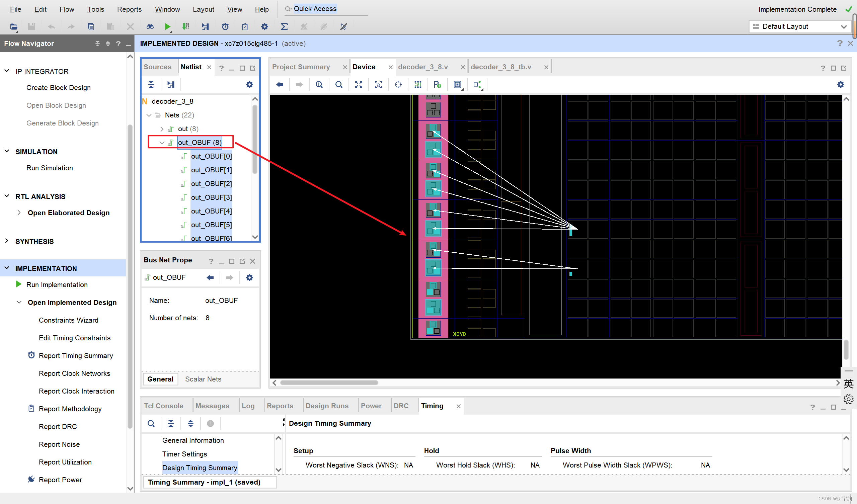
Task: Click the Draw Pblock icon
Action: 437,85
